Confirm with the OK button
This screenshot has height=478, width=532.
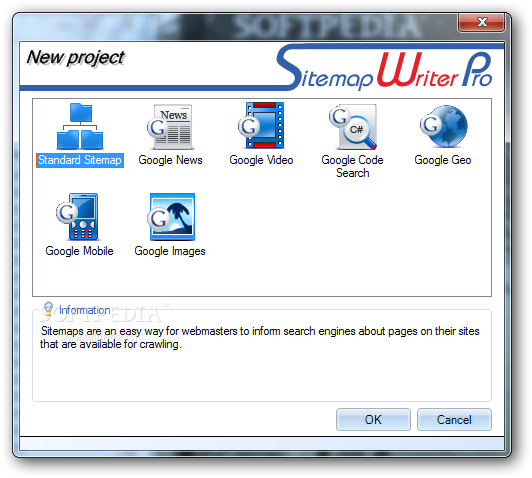coord(373,420)
